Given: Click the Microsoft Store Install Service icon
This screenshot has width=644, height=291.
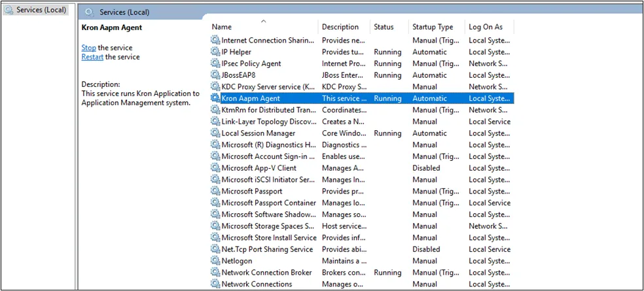Looking at the screenshot, I should click(215, 237).
